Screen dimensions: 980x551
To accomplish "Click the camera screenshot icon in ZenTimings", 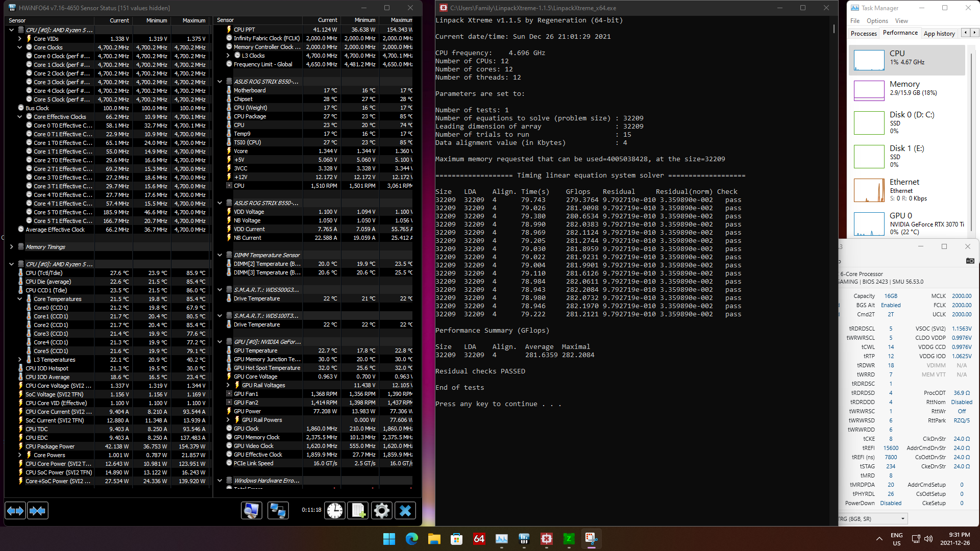I will pos(970,261).
